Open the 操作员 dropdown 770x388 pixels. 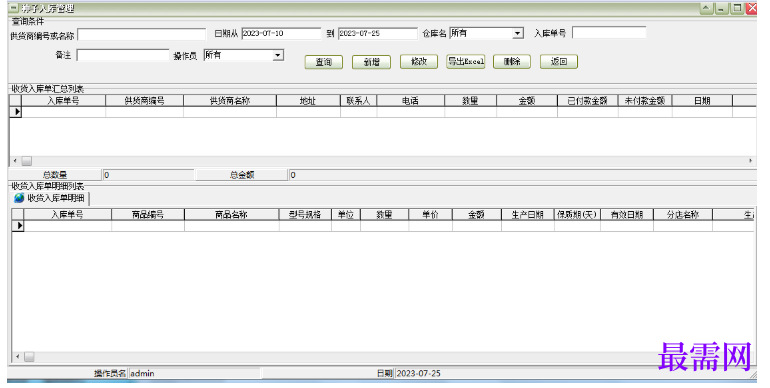pyautogui.click(x=278, y=55)
